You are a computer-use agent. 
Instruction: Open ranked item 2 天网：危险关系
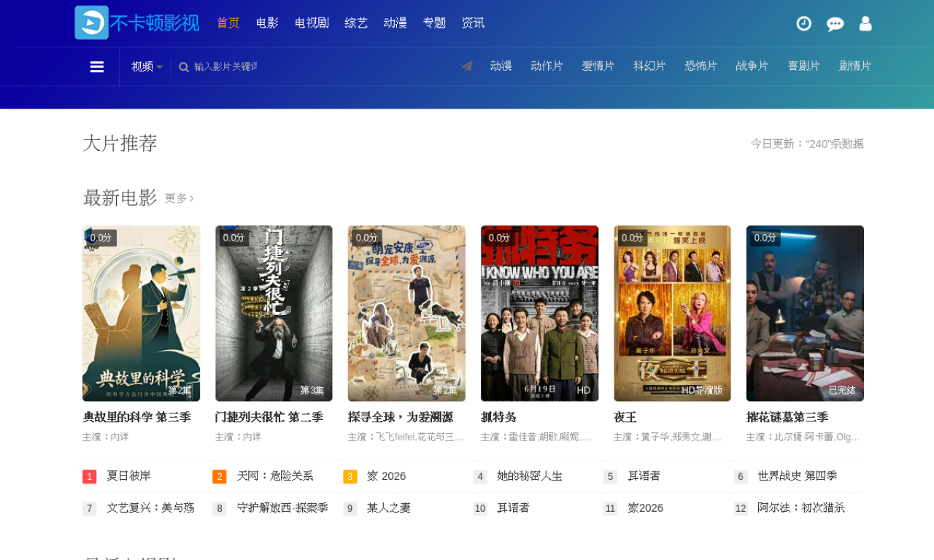pos(275,476)
